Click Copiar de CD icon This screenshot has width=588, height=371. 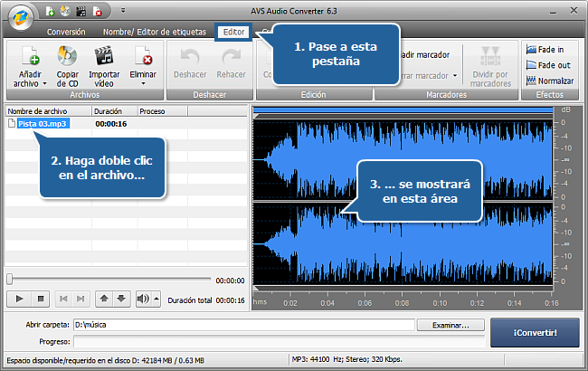point(67,56)
